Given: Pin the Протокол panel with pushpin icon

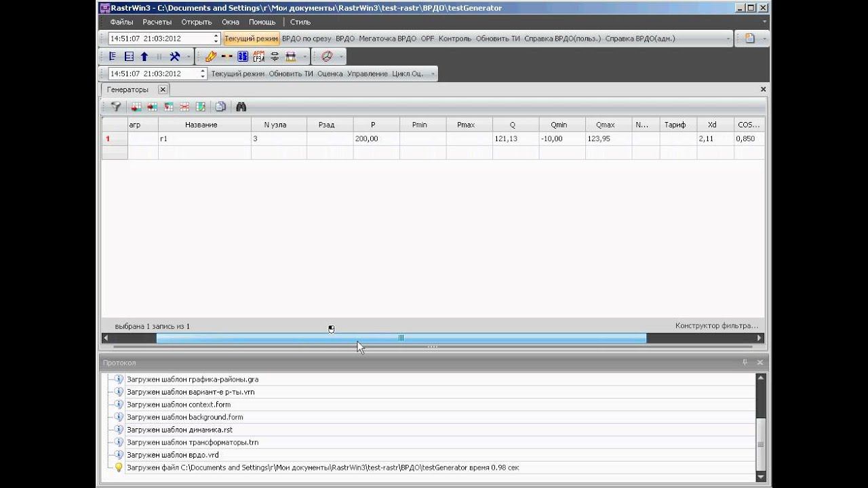Looking at the screenshot, I should tap(745, 363).
